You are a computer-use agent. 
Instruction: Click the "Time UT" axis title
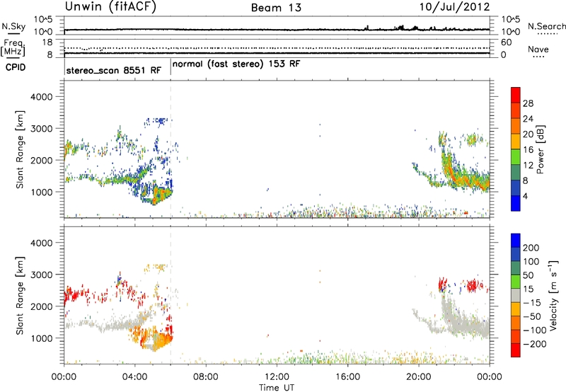click(x=277, y=388)
